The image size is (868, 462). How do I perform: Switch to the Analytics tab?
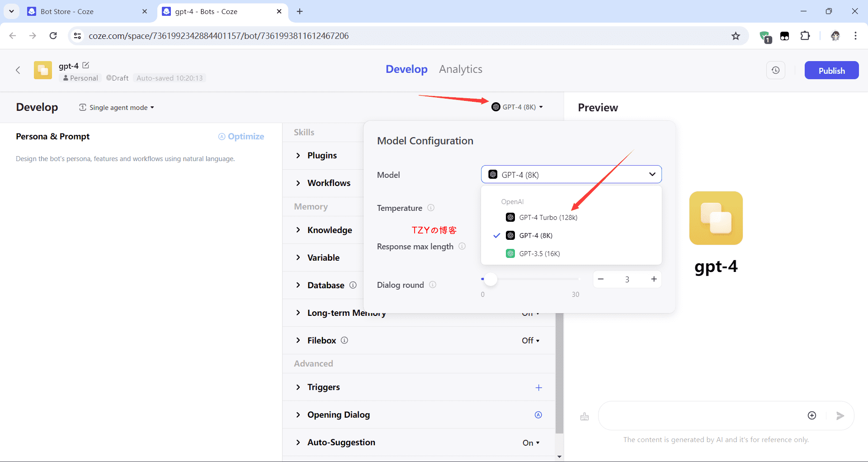(460, 69)
